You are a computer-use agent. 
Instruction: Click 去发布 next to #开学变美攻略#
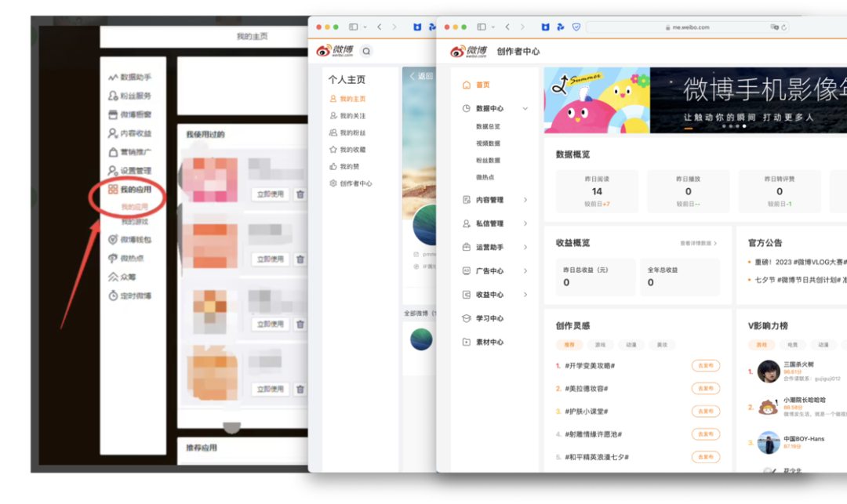[x=706, y=366]
